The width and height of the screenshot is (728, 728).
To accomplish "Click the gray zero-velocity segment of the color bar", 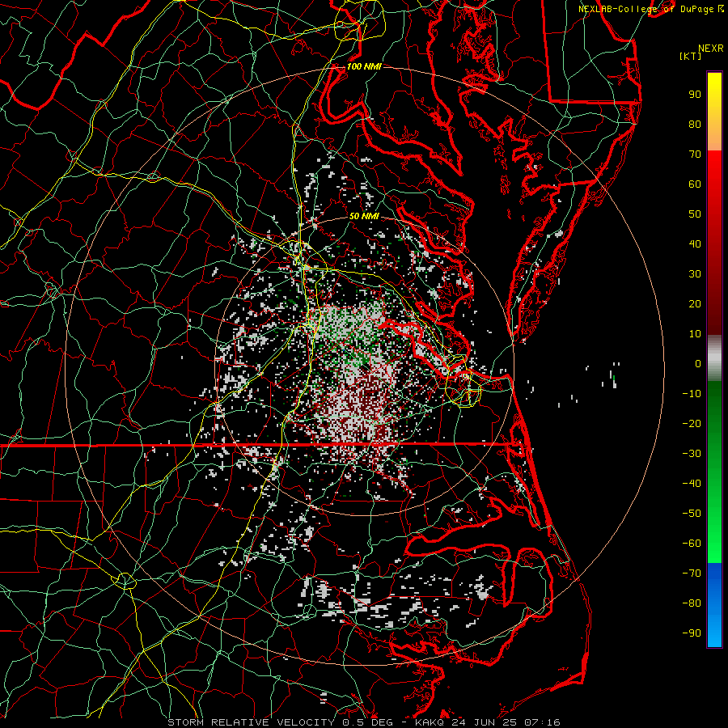I will point(714,358).
